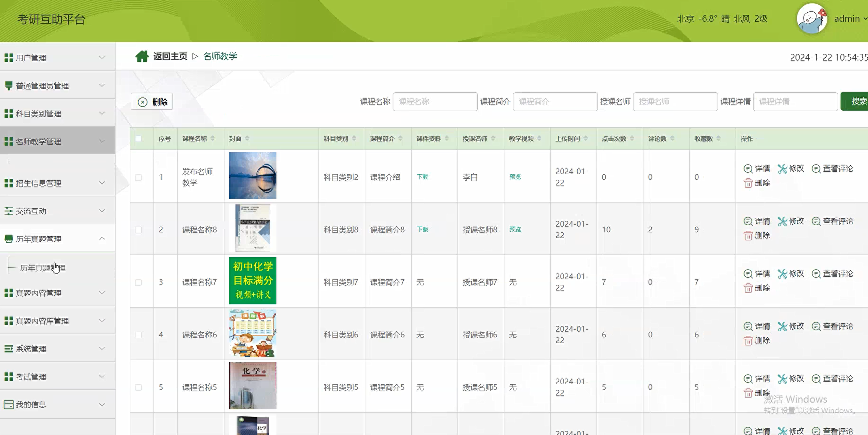Sort by 封面 column arrows
This screenshot has height=435, width=868.
point(247,138)
